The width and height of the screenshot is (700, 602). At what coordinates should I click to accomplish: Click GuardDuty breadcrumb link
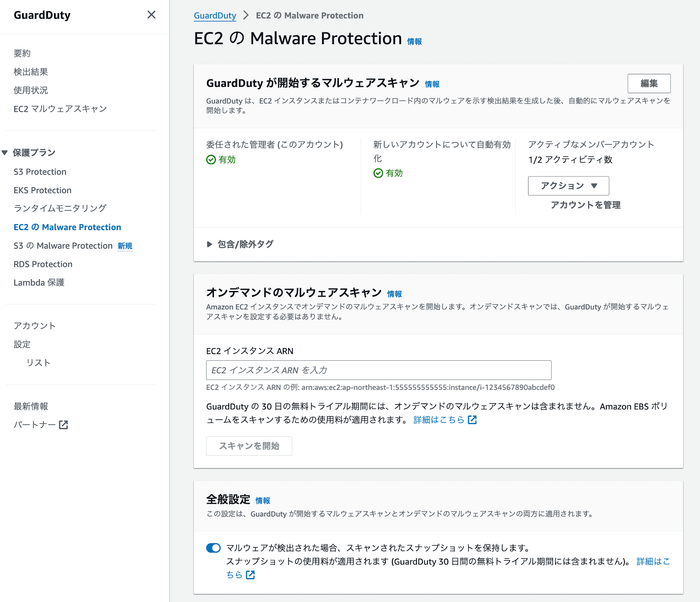215,15
